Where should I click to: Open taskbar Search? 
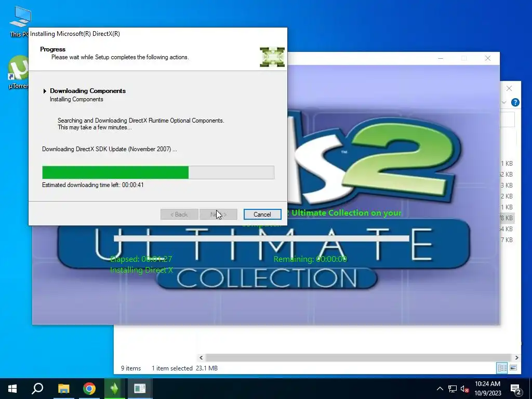[37, 389]
